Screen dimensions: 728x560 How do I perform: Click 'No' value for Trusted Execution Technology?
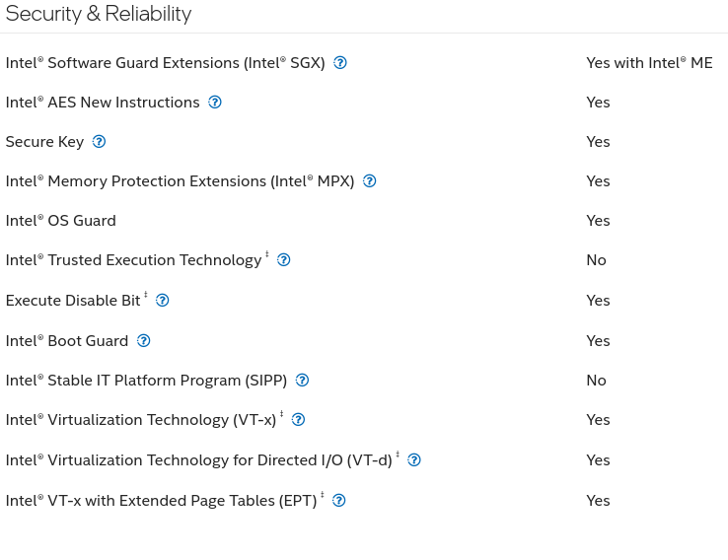[x=596, y=260]
